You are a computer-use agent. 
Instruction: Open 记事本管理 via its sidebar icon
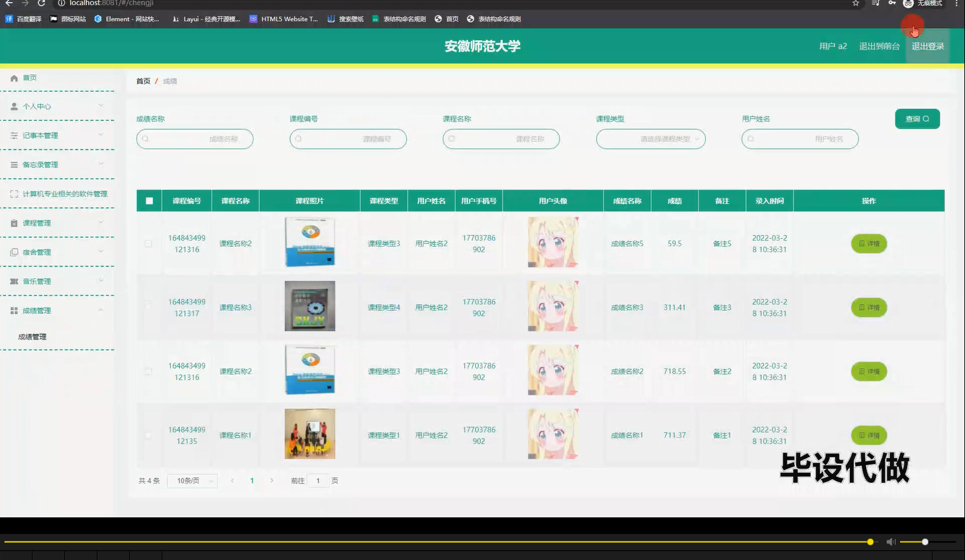[14, 135]
